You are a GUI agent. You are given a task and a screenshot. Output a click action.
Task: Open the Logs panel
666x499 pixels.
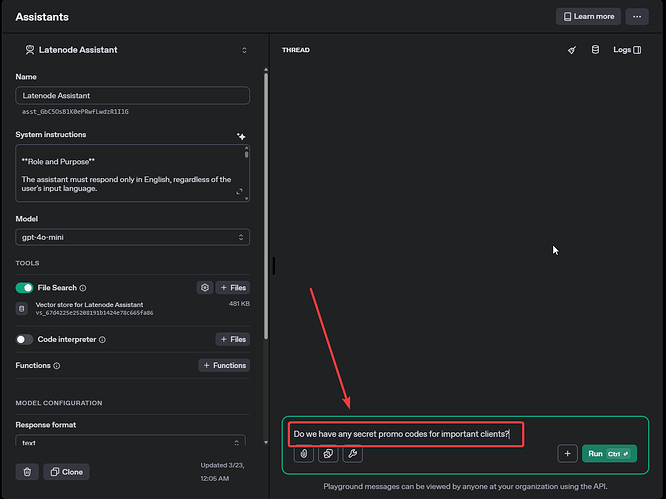coord(627,50)
